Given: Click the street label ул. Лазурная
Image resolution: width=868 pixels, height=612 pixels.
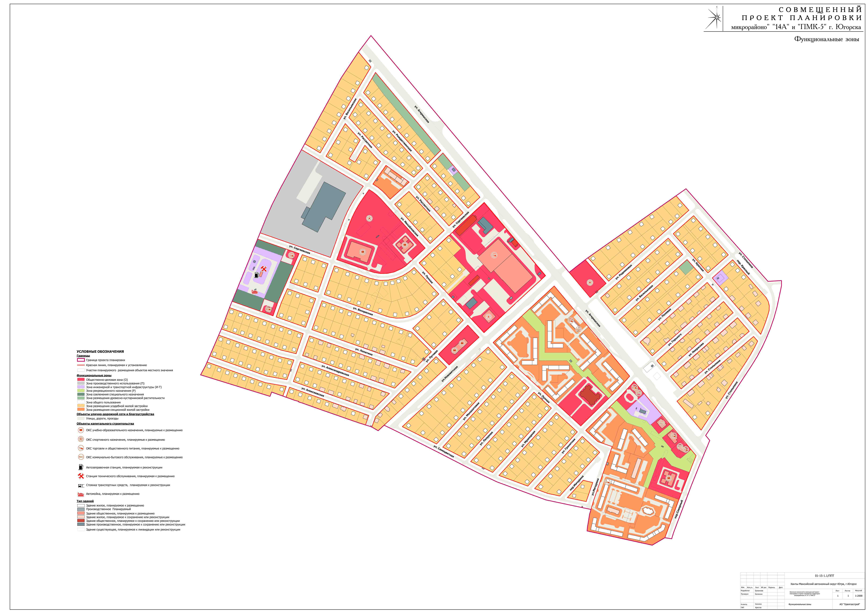Looking at the screenshot, I should tap(486, 439).
